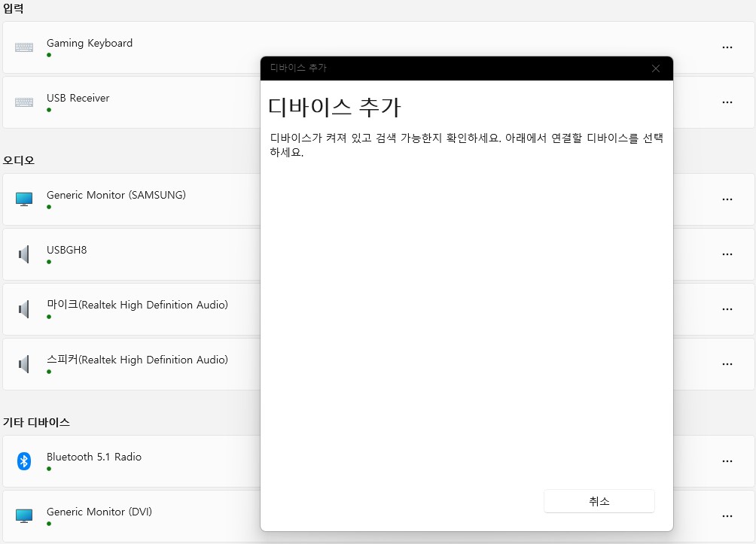Image resolution: width=756 pixels, height=544 pixels.
Task: Open more options for Generic Monitor (SAMSUNG)
Action: point(727,199)
